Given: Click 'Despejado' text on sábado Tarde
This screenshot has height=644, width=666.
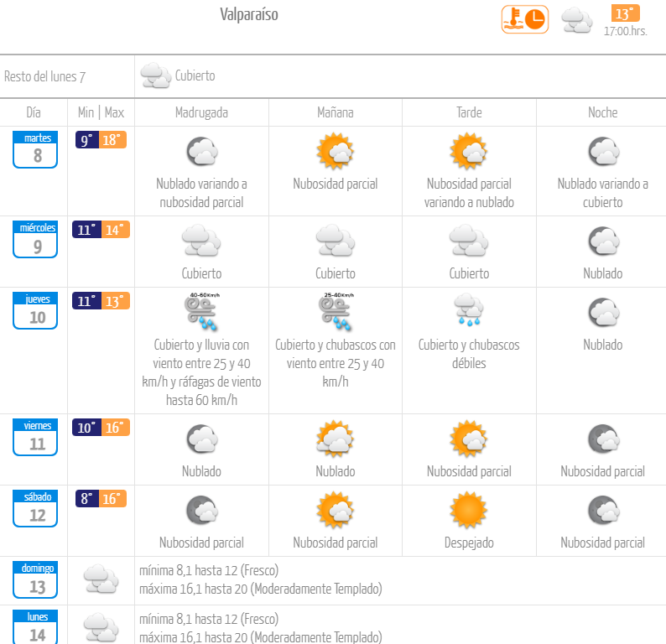Looking at the screenshot, I should point(469,543).
